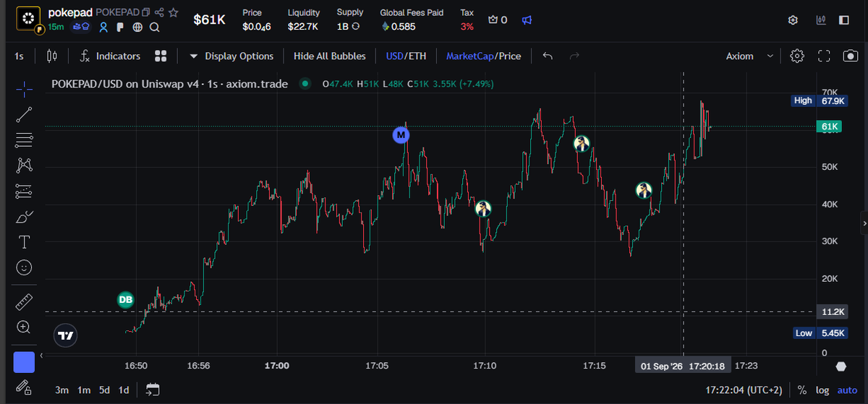The width and height of the screenshot is (868, 404).
Task: Click the lock drawings pencil icon
Action: click(24, 387)
